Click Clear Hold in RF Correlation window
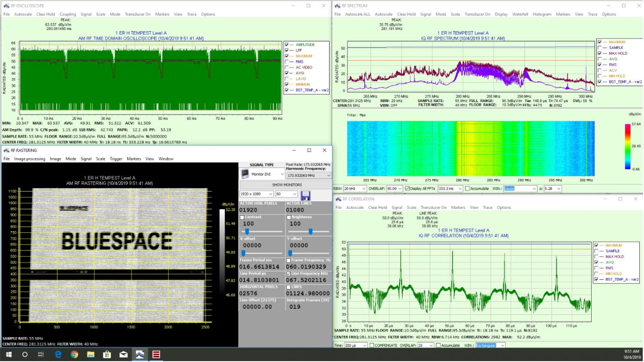Image resolution: width=644 pixels, height=362 pixels. pyautogui.click(x=377, y=208)
